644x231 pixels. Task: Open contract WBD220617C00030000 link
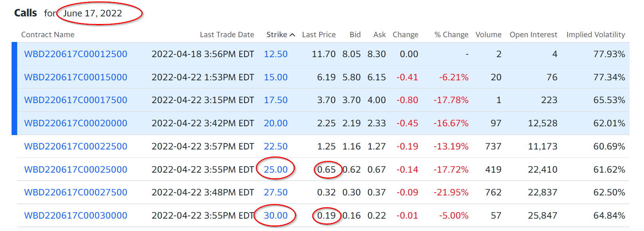pos(76,215)
